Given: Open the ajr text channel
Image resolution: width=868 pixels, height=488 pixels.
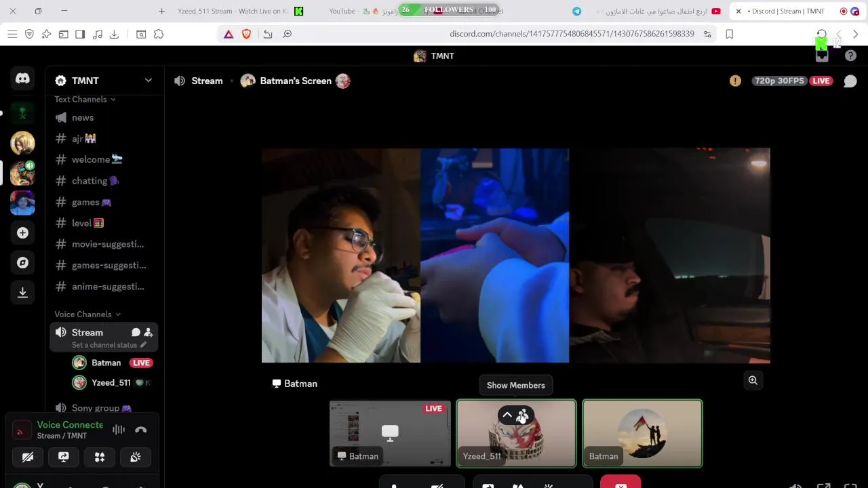Looking at the screenshot, I should [x=104, y=138].
